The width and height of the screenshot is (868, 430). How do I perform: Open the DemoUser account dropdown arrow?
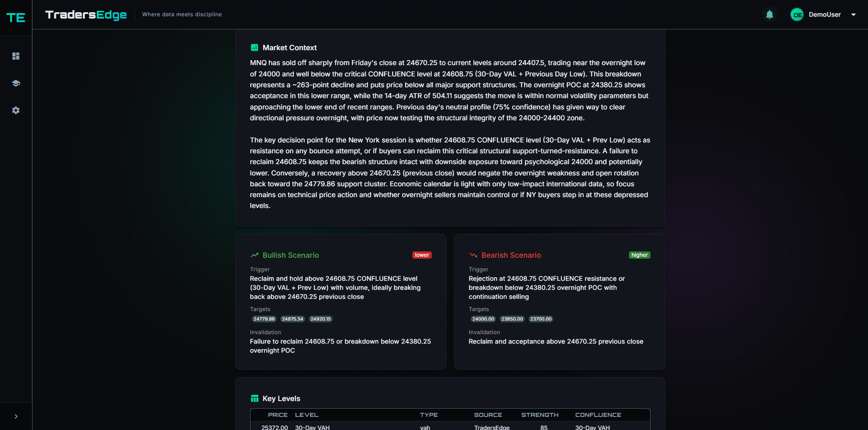(854, 14)
